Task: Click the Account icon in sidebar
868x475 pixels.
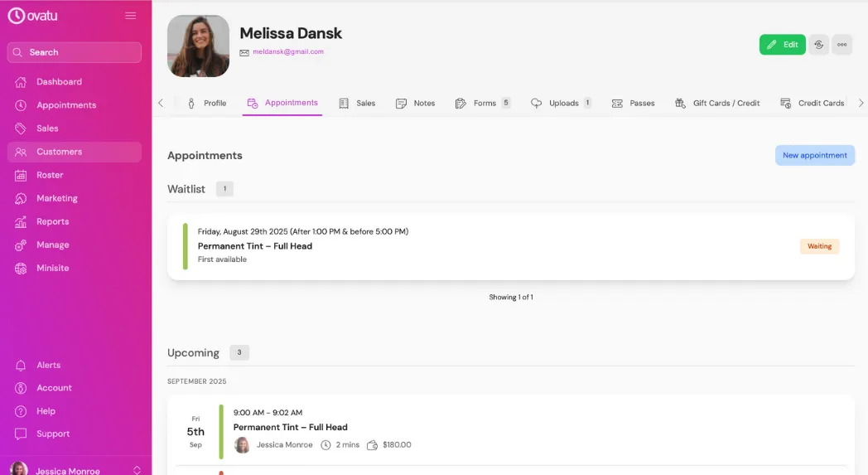Action: (21, 388)
